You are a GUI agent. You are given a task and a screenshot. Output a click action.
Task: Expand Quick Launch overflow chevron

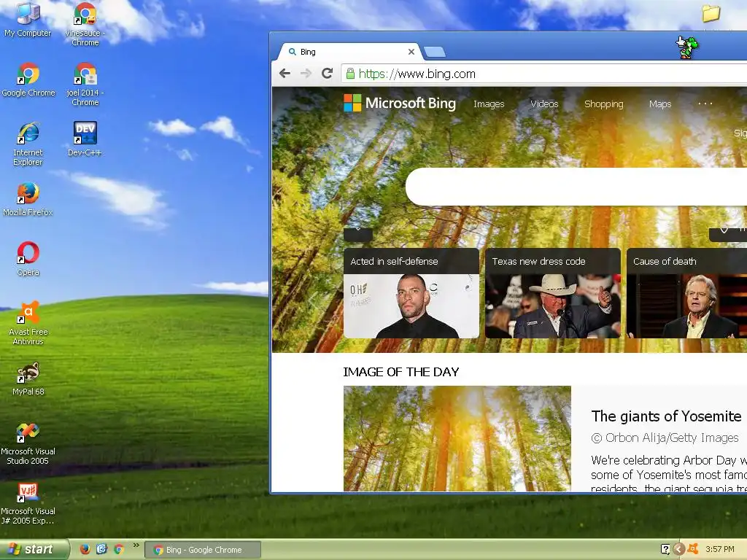(136, 545)
